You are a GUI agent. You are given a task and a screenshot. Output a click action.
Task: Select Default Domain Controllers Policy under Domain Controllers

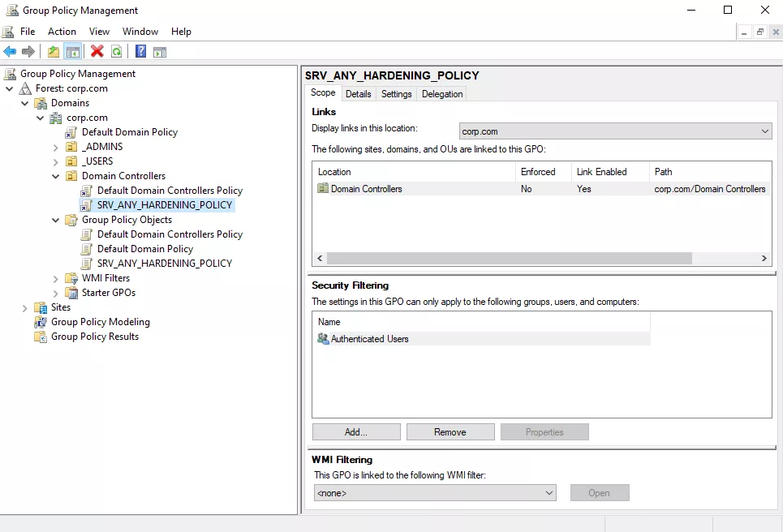tap(170, 191)
